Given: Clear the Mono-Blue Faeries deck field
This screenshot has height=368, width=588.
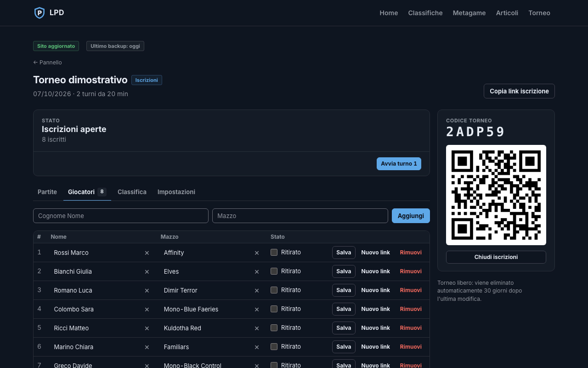Looking at the screenshot, I should pos(257,309).
